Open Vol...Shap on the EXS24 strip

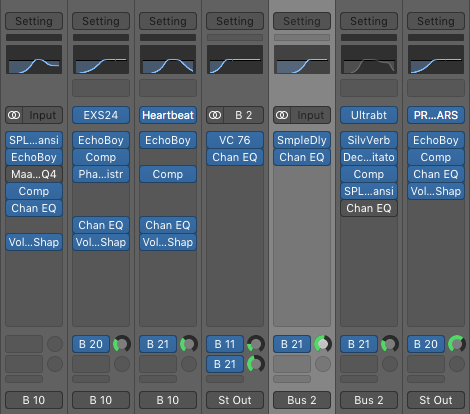(101, 242)
